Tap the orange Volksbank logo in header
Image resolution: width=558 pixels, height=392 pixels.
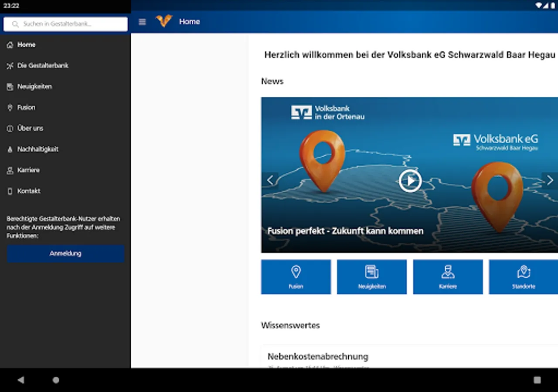coord(164,21)
